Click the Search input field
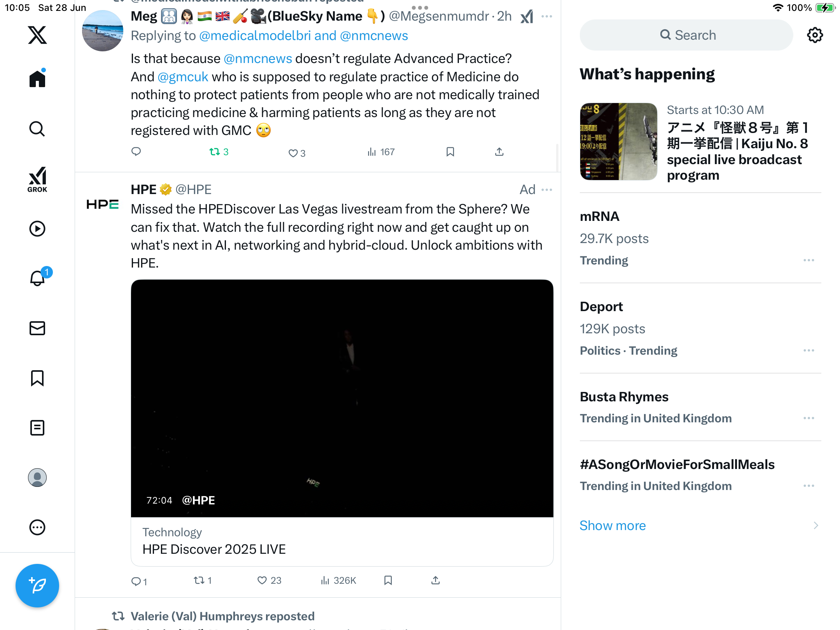 (x=686, y=35)
